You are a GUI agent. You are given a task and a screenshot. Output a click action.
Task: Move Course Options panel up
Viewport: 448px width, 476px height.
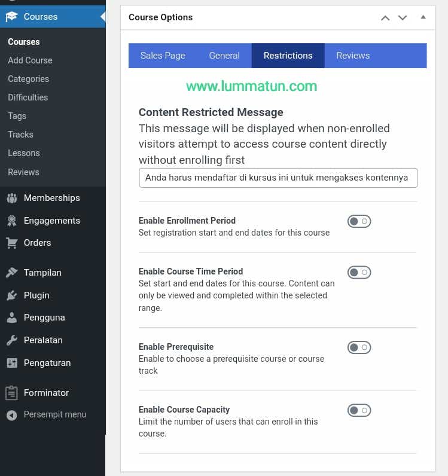coord(385,17)
